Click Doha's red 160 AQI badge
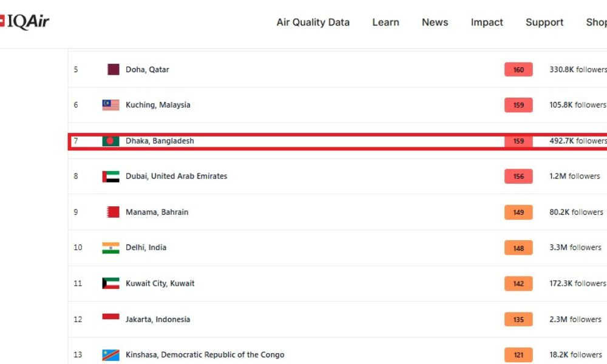This screenshot has width=607, height=364. click(518, 70)
